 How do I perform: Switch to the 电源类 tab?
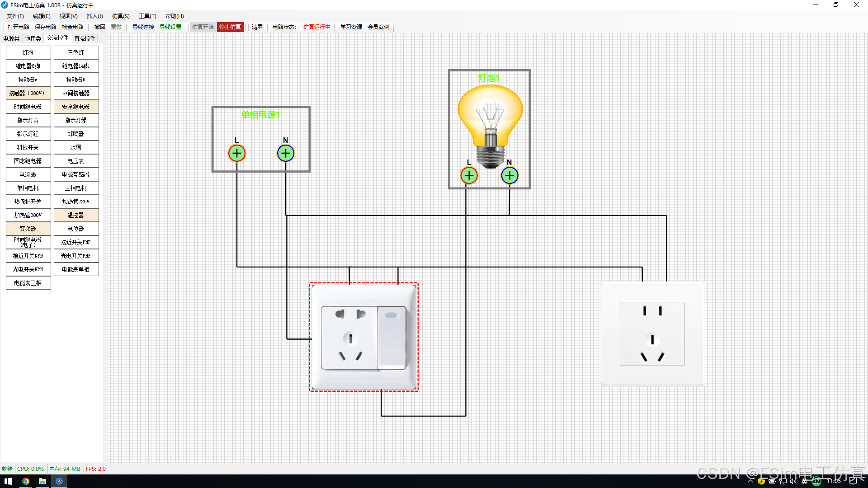[x=11, y=38]
